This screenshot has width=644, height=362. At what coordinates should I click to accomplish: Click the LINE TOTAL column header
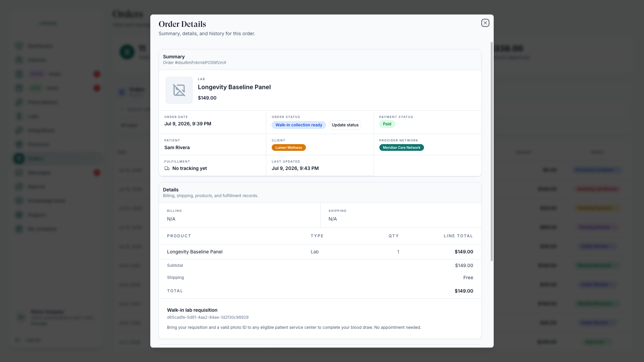coord(458,236)
